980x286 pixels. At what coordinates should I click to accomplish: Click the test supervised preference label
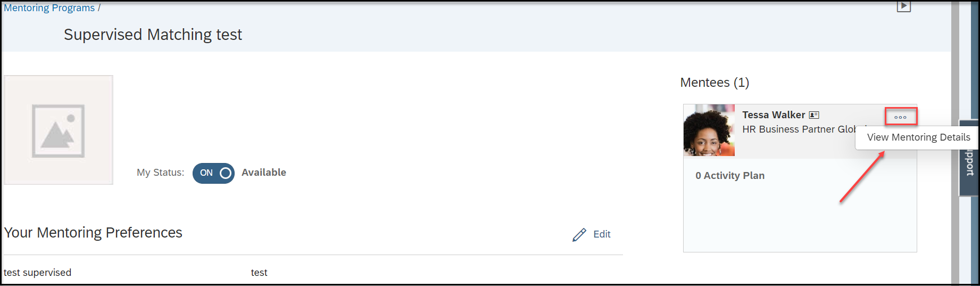click(37, 273)
